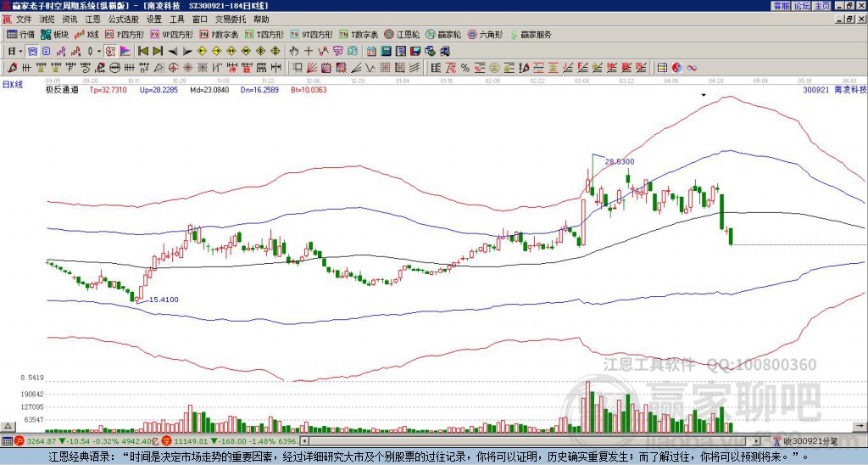Click the horizontal scrollbar right arrow
868x465 pixels.
pyautogui.click(x=757, y=441)
